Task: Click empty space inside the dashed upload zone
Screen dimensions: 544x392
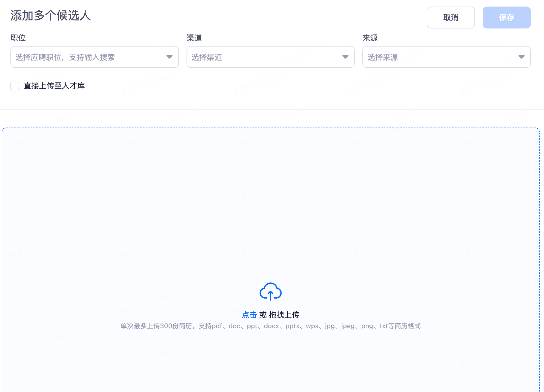Action: (x=270, y=205)
